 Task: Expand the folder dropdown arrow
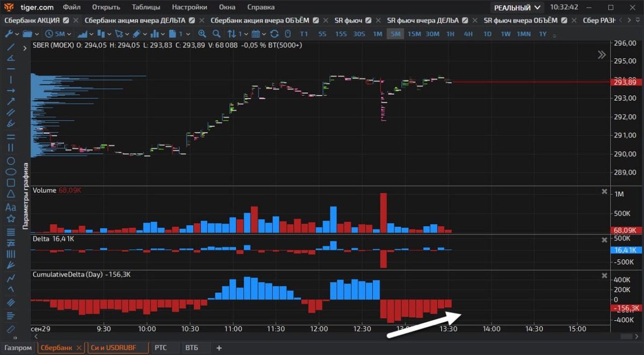coord(36,34)
